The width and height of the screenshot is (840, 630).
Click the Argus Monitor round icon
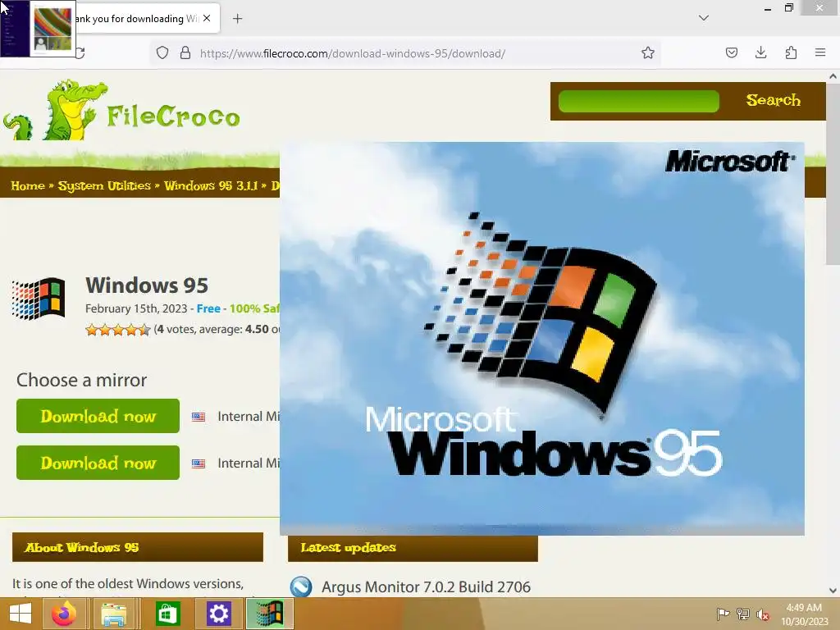[x=301, y=587]
